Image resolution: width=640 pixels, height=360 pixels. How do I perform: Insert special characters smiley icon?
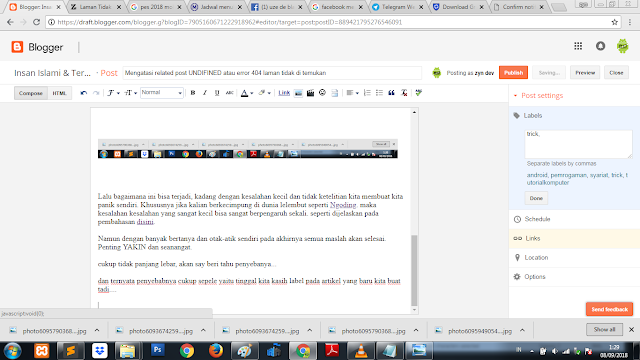[322, 93]
